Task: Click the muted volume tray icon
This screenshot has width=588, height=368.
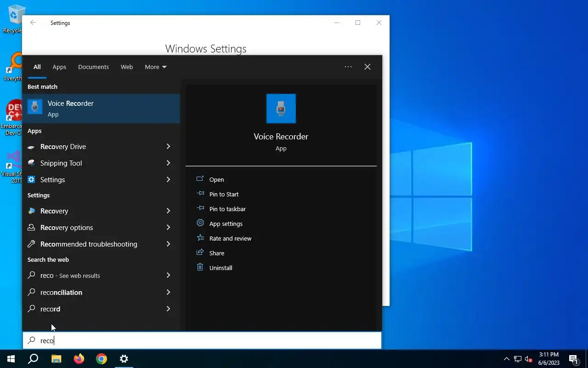Action: [528, 359]
